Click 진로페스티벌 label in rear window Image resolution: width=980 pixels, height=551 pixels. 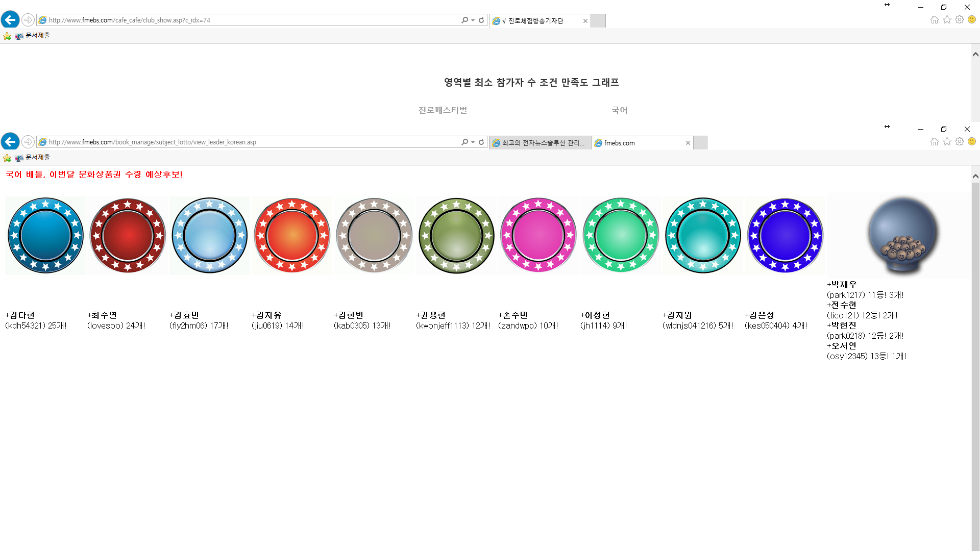443,110
